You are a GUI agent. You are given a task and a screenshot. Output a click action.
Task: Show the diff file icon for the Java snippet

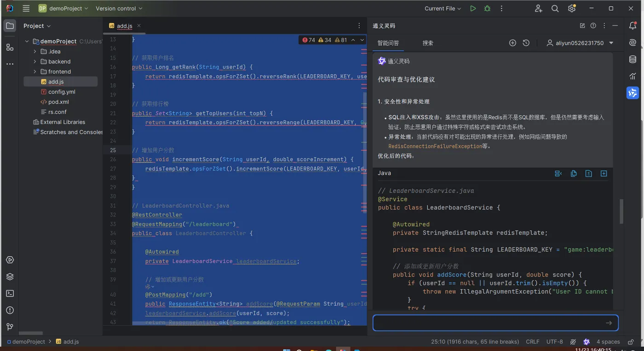(589, 173)
